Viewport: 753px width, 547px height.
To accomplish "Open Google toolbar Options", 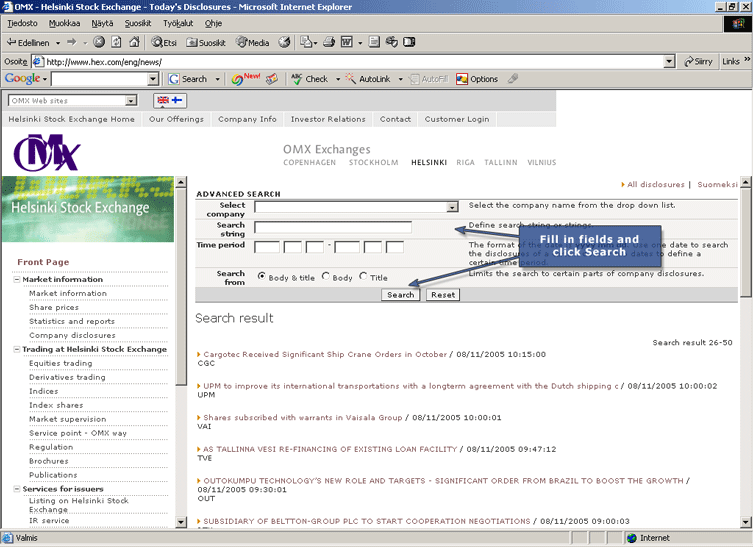I will tap(477, 79).
